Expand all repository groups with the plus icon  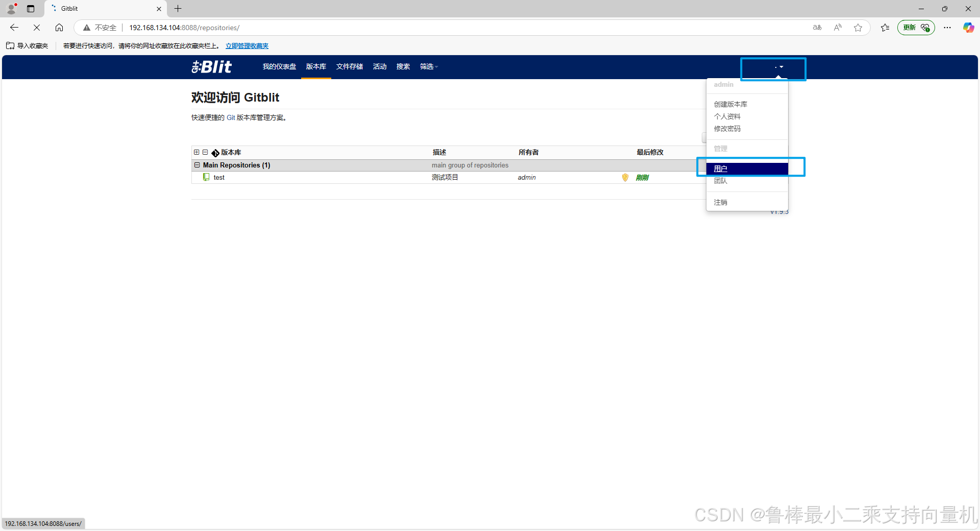tap(197, 152)
